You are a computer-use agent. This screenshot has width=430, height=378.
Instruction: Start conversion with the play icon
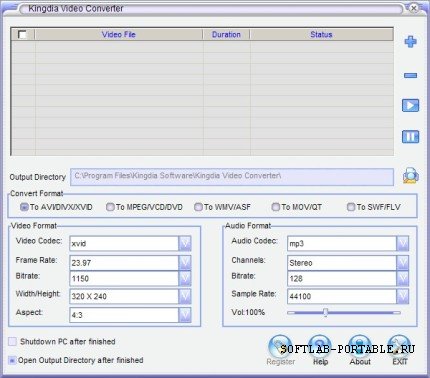click(x=410, y=106)
